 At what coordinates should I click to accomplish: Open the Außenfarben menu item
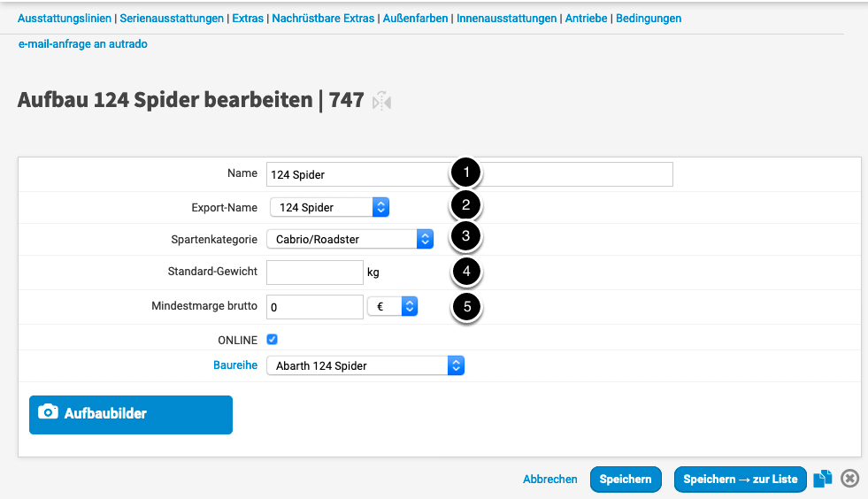pyautogui.click(x=415, y=18)
